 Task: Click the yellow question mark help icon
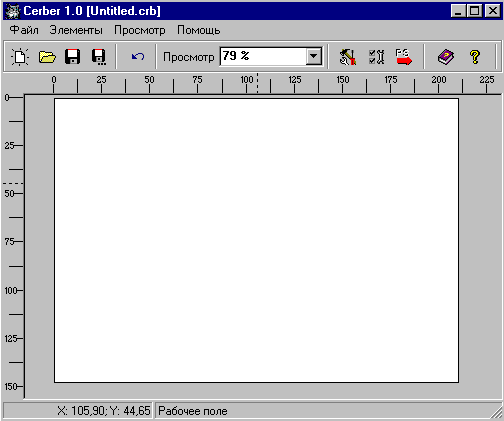475,57
